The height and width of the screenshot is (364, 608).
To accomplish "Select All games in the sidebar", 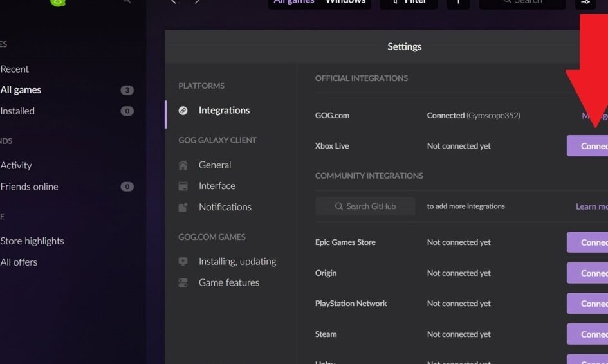I will [x=21, y=90].
